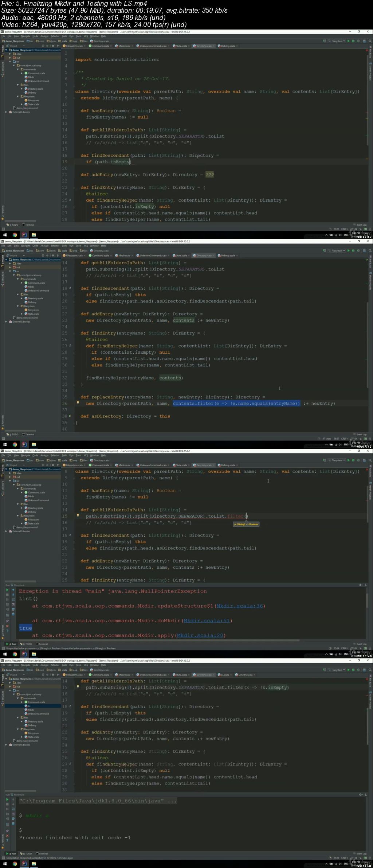Open Mkdir.scala:51 stack trace link
The height and width of the screenshot is (868, 373).
[207, 620]
